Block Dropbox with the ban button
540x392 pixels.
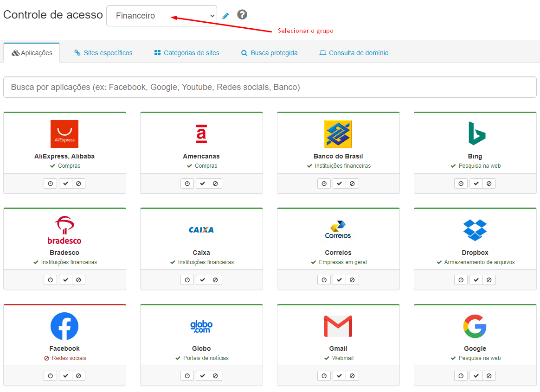pos(489,280)
